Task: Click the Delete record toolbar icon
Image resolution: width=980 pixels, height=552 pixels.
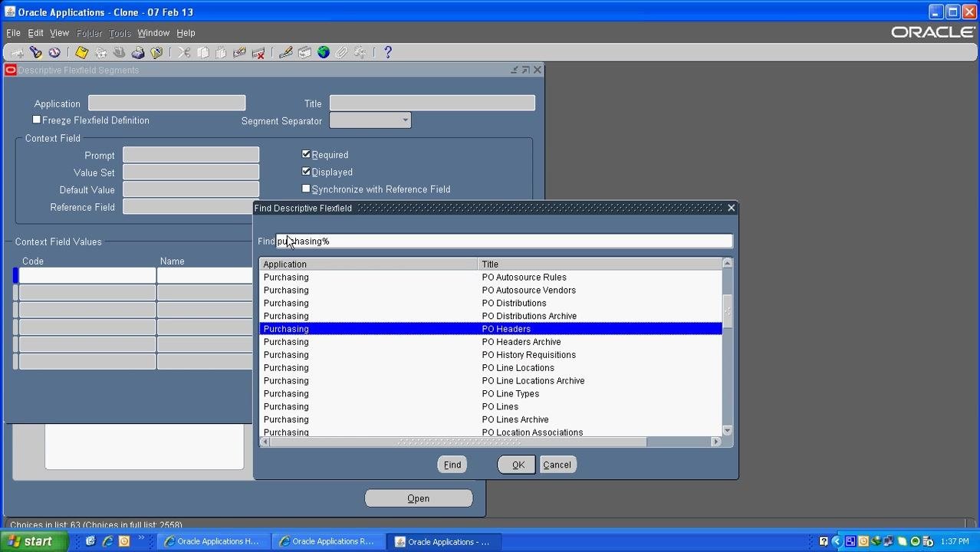Action: pyautogui.click(x=258, y=53)
